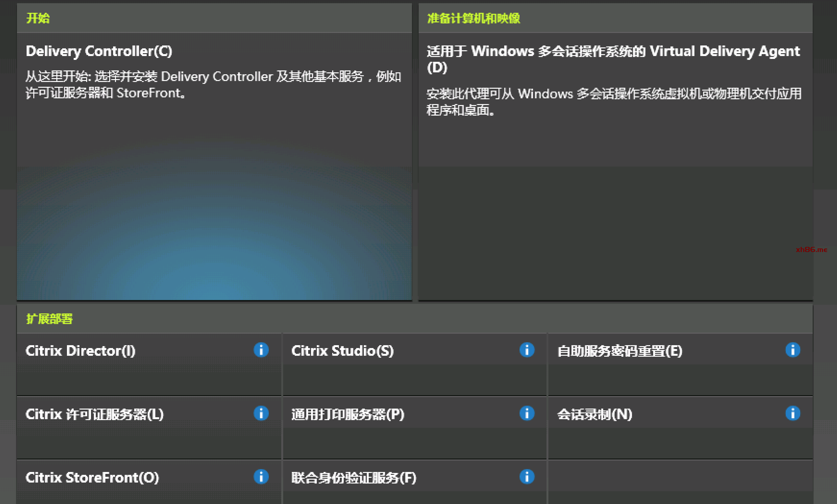Viewport: 837px width, 504px height.
Task: Select 通用打印服务器(P) tile
Action: pyautogui.click(x=348, y=414)
